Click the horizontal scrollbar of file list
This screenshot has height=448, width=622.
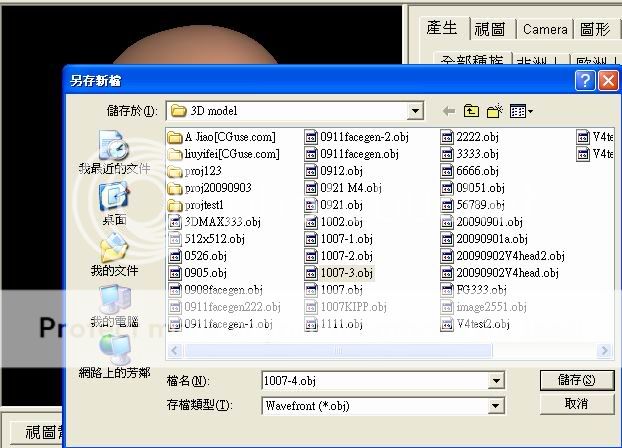point(390,350)
